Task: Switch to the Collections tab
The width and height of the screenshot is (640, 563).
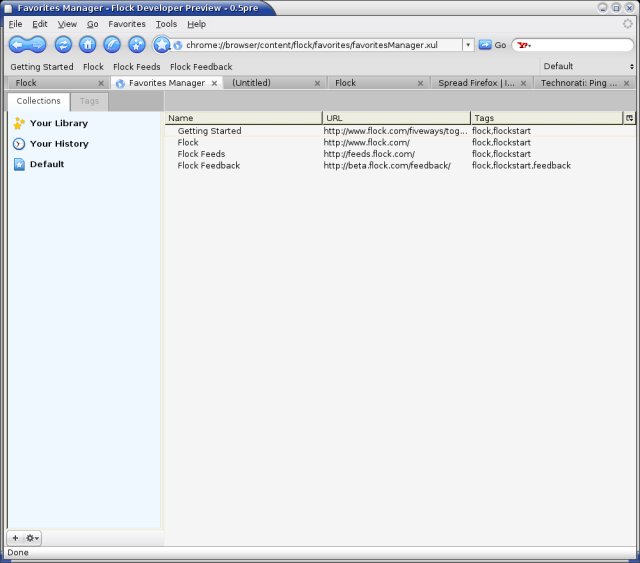Action: (38, 101)
